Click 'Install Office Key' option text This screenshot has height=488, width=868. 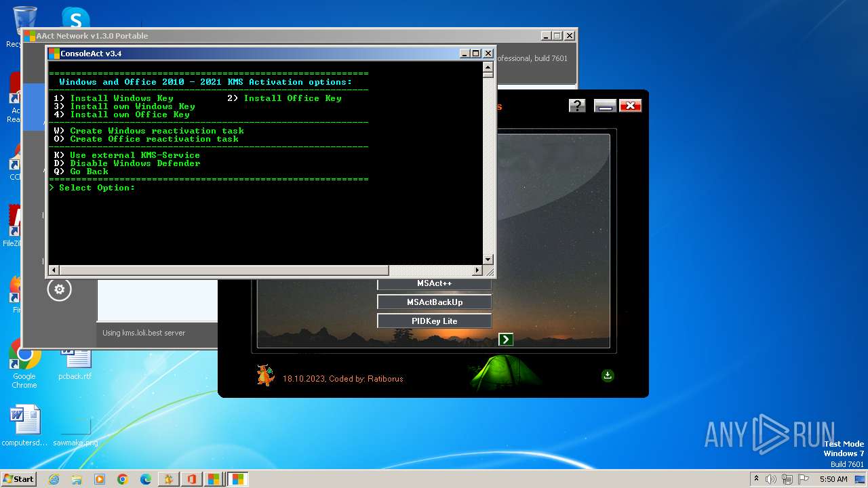click(292, 98)
